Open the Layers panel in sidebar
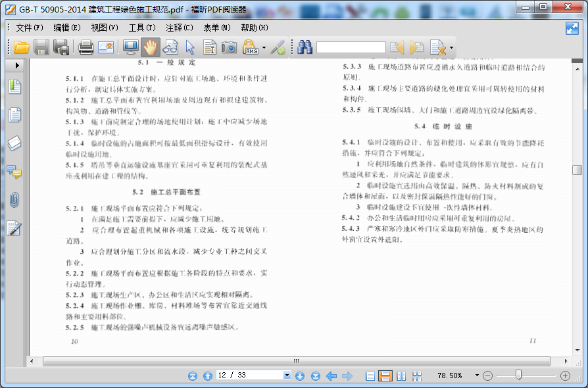This screenshot has height=388, width=588. 14,143
